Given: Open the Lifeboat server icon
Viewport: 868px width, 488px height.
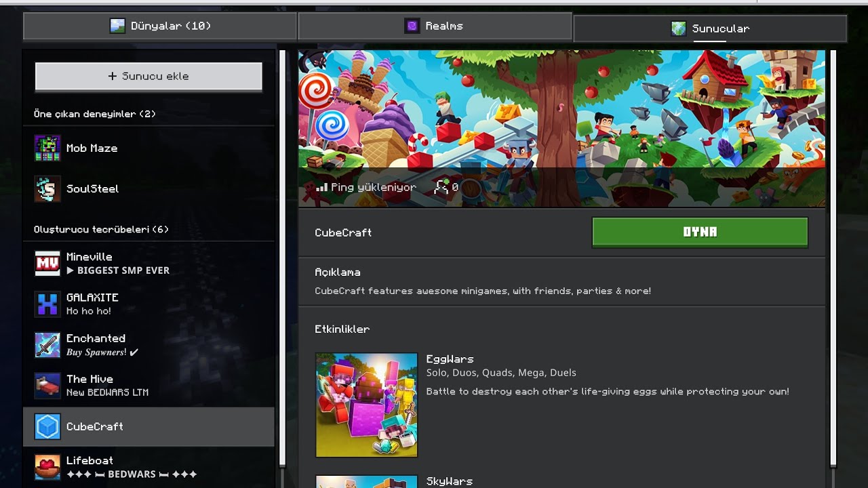Looking at the screenshot, I should (x=47, y=467).
